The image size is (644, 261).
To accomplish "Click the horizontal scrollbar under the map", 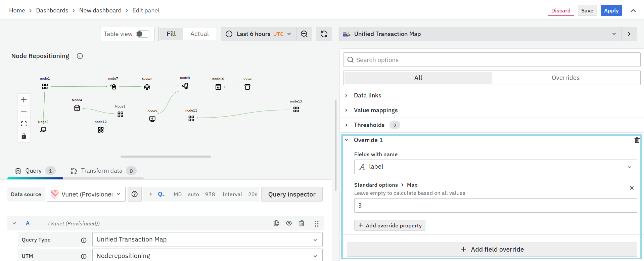I will (x=166, y=157).
